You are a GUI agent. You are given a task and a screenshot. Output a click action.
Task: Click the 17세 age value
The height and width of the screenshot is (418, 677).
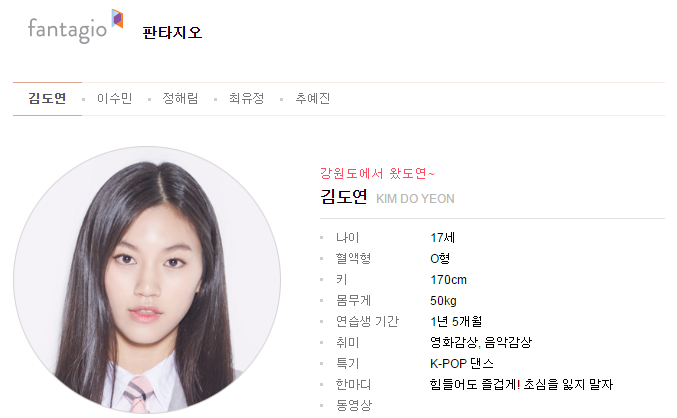pyautogui.click(x=443, y=238)
